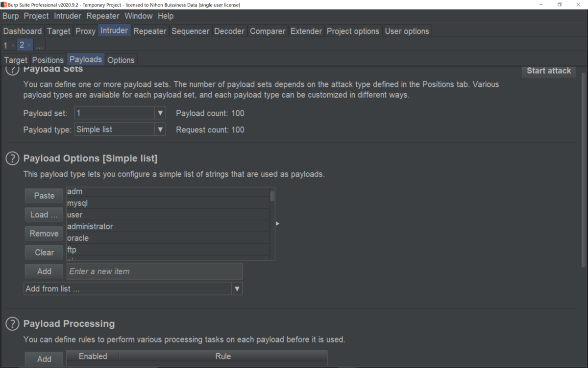Viewport: 588px width, 368px height.
Task: Switch to the Repeater tab
Action: 150,31
